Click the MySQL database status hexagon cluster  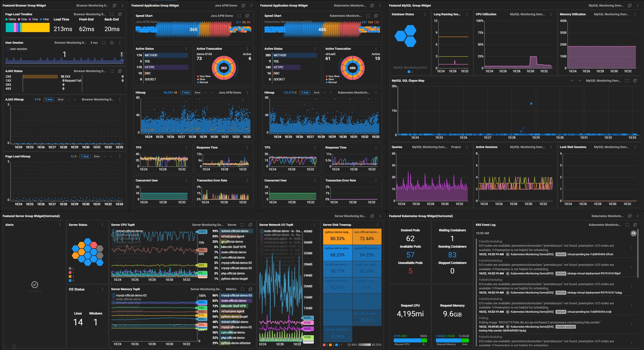pyautogui.click(x=406, y=36)
